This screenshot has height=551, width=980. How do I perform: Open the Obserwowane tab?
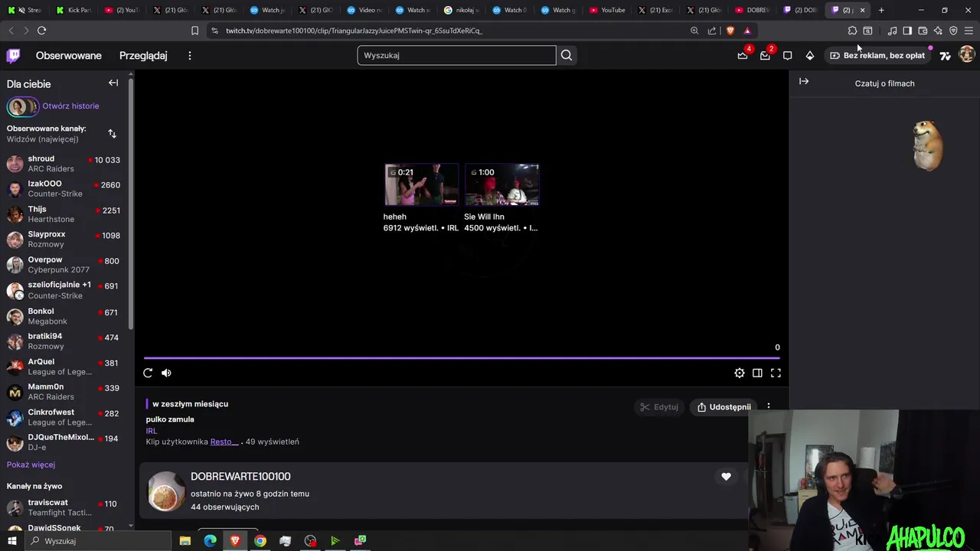click(69, 55)
